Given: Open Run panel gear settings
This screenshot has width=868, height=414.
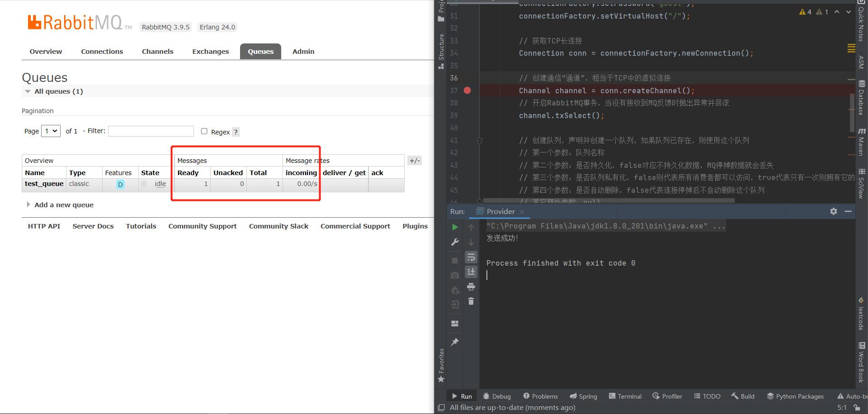Looking at the screenshot, I should tap(834, 211).
